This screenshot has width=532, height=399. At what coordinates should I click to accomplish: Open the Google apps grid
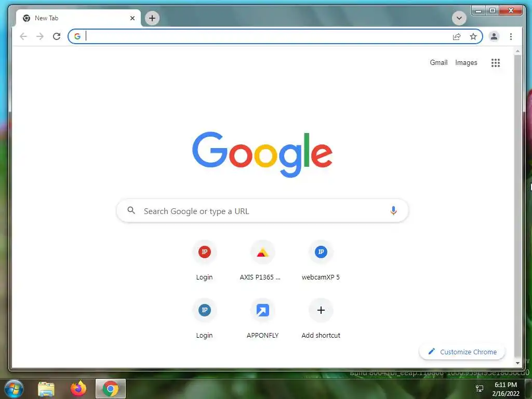point(495,63)
